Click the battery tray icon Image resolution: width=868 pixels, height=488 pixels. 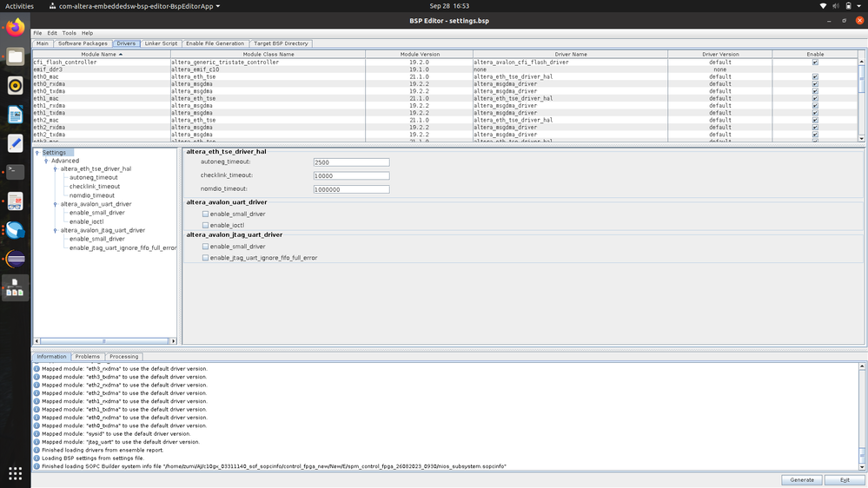[x=848, y=6]
